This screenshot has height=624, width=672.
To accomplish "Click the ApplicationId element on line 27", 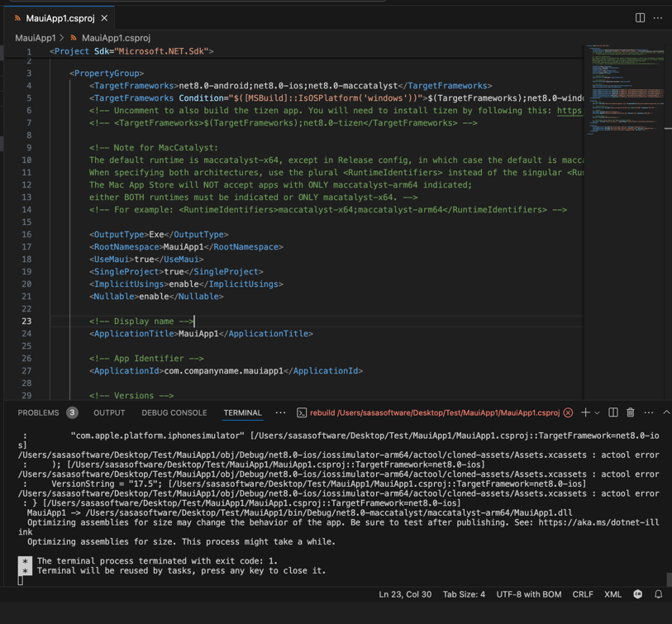I will coord(226,371).
